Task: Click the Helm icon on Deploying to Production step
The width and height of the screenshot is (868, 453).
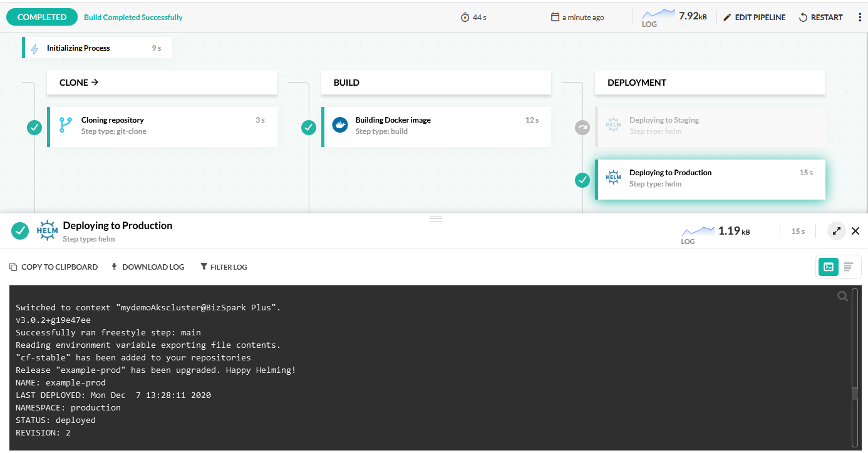Action: pyautogui.click(x=613, y=178)
